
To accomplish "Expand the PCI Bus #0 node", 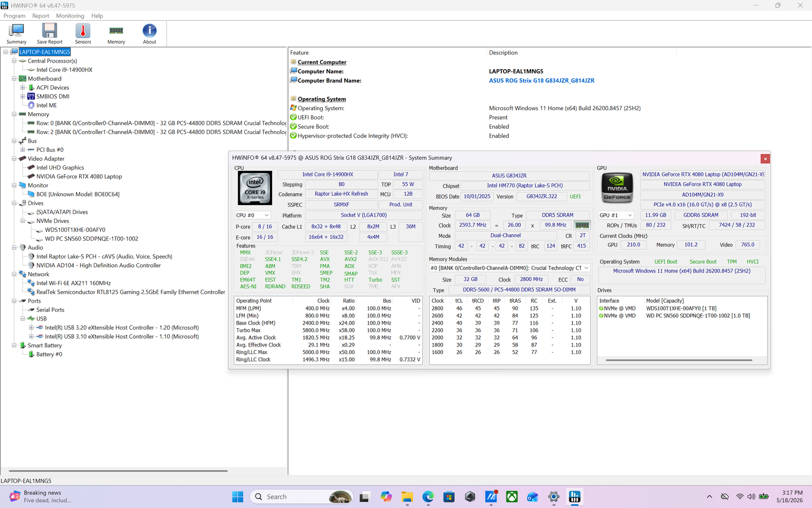I will click(x=23, y=150).
